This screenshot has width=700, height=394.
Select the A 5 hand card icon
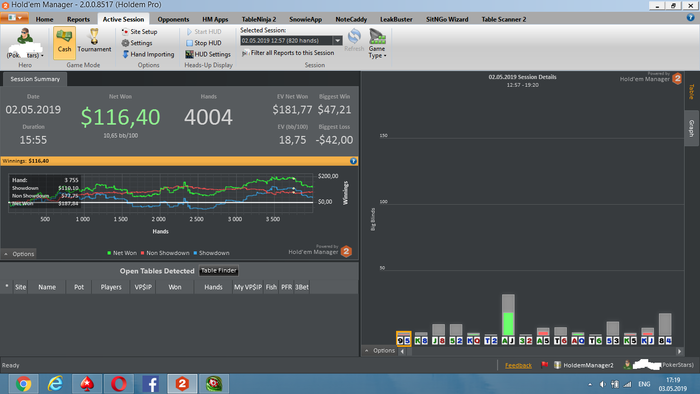(543, 340)
